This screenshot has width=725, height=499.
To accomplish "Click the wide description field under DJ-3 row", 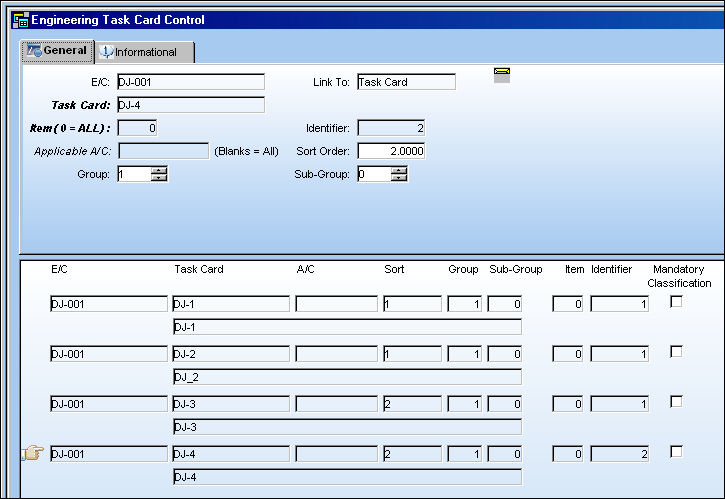I will coord(347,427).
